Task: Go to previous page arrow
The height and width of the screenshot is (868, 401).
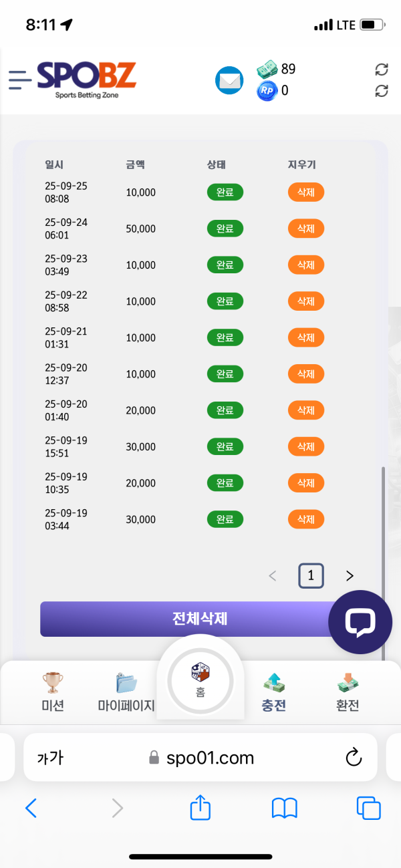Action: pos(272,576)
